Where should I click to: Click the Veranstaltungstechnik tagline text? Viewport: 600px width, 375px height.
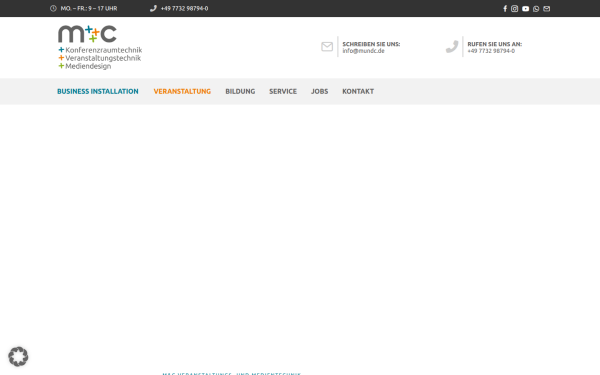pyautogui.click(x=103, y=58)
